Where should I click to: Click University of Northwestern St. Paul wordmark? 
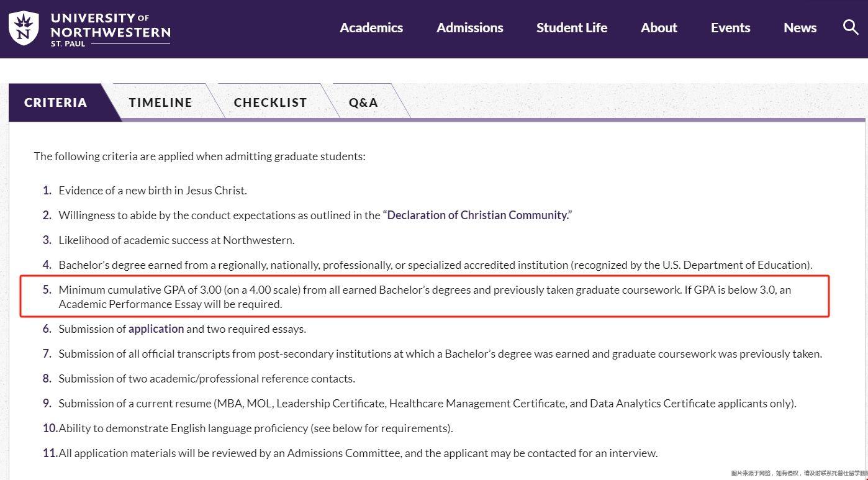[111, 29]
